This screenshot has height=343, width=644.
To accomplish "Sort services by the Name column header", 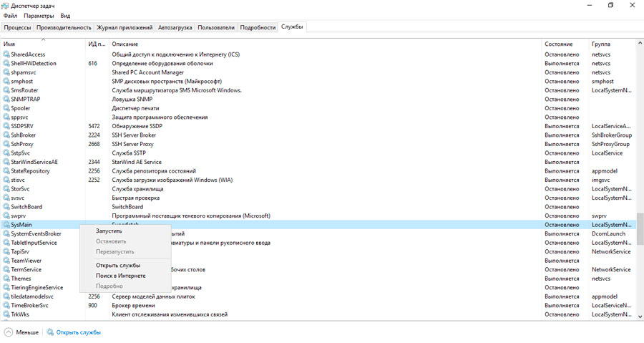I will (x=43, y=44).
